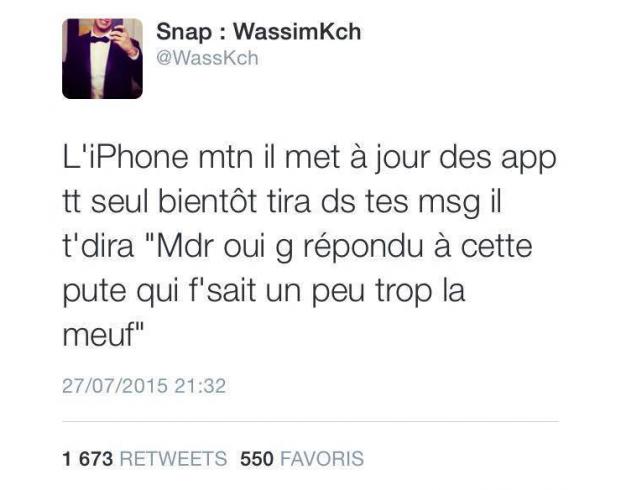Click the tweet's first line of text
Screen dimensions: 620x490
pyautogui.click(x=310, y=159)
